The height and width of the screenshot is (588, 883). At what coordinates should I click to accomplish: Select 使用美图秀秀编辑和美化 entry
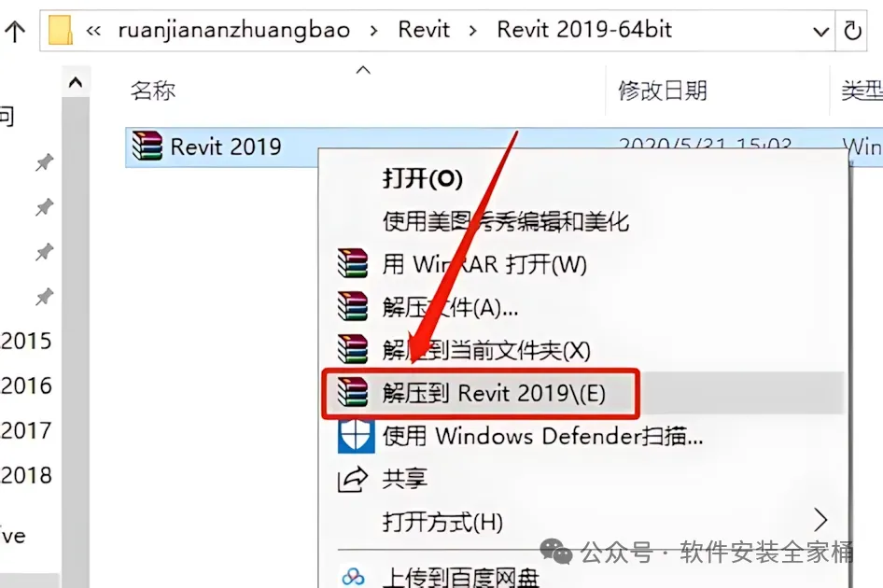click(x=505, y=221)
